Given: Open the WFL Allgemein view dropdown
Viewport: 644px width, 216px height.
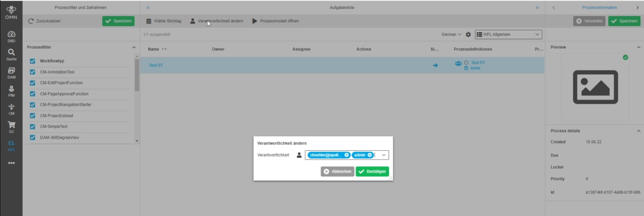Looking at the screenshot, I should tap(508, 34).
